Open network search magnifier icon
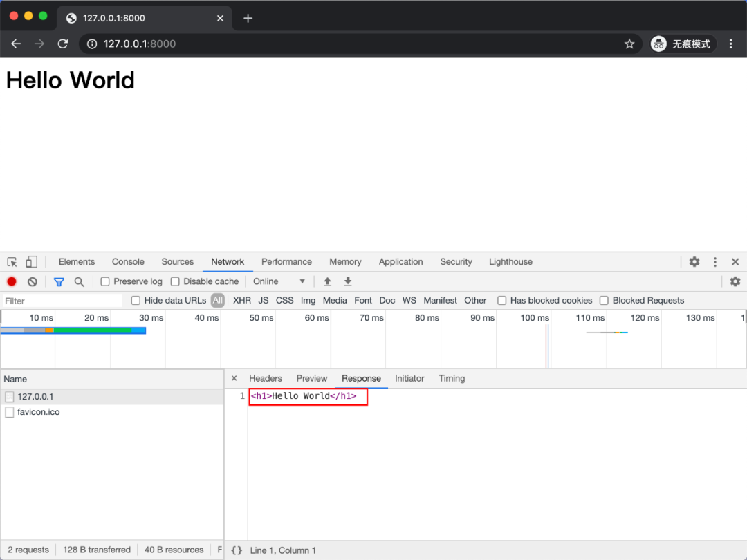Image resolution: width=747 pixels, height=560 pixels. tap(79, 282)
